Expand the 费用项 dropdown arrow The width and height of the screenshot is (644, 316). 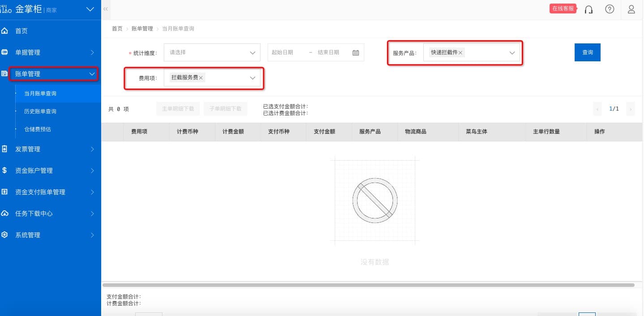tap(252, 78)
